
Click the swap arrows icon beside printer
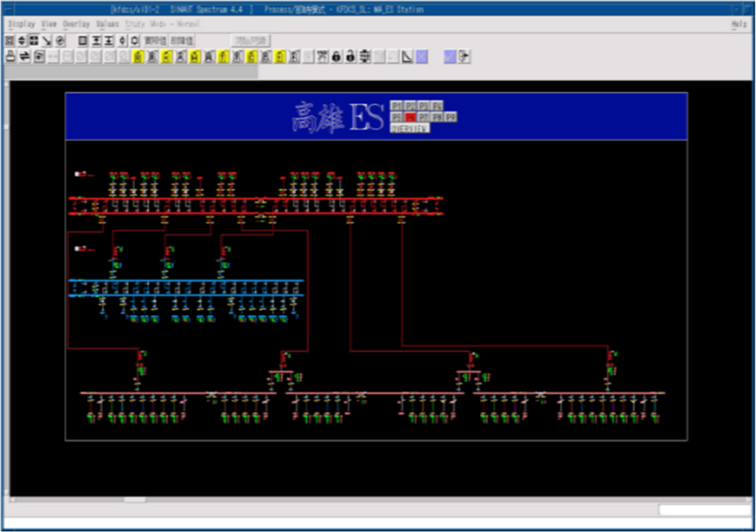point(25,57)
